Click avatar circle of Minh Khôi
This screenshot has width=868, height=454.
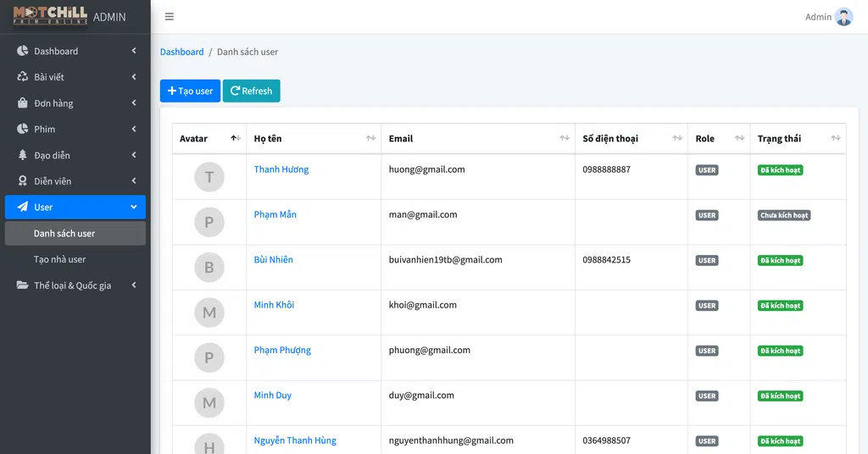click(209, 313)
